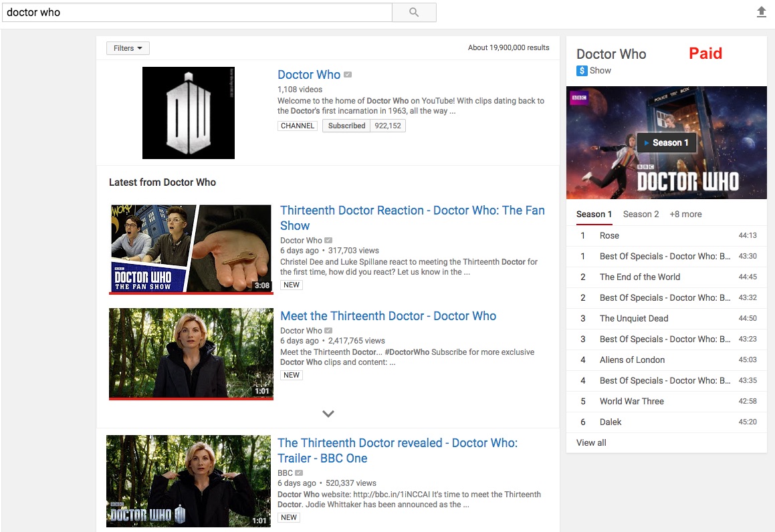Play The Unquiet Dead episode
The image size is (775, 532).
pyautogui.click(x=667, y=319)
